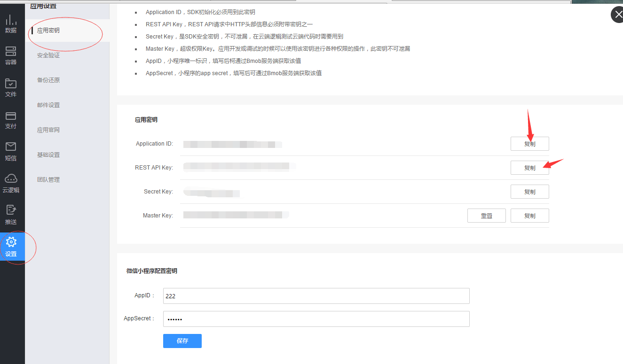The width and height of the screenshot is (623, 364).
Task: Focus the AppID input field
Action: click(x=316, y=296)
